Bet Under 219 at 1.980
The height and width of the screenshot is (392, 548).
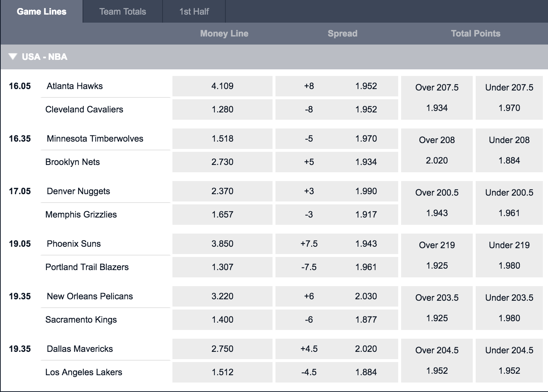pos(509,255)
